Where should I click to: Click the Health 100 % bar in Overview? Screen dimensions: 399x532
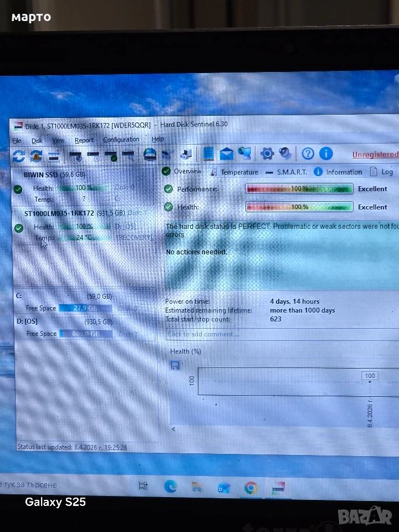pyautogui.click(x=299, y=207)
